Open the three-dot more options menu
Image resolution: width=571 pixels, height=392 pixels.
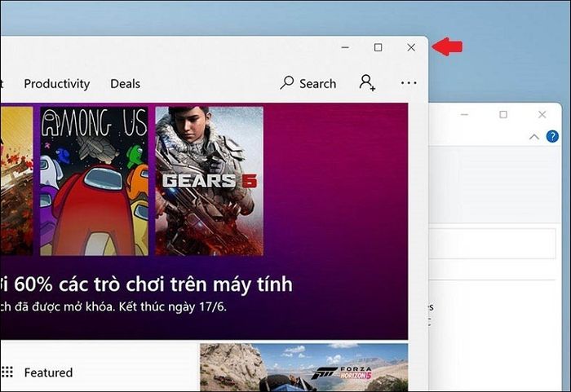coord(409,83)
